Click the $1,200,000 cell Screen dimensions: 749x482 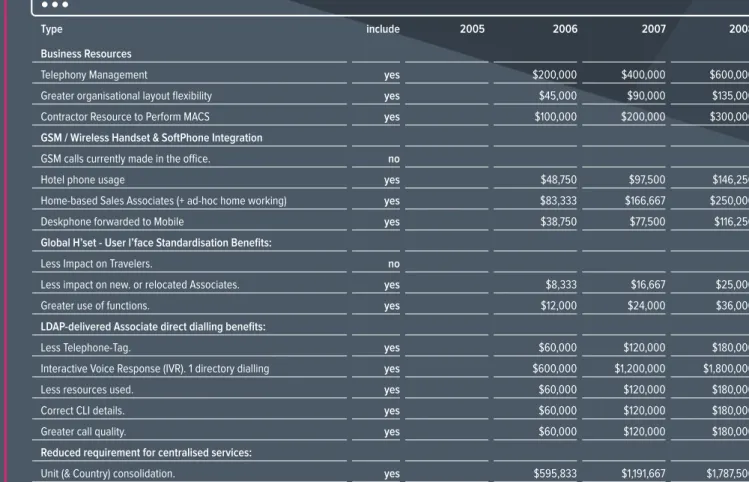pos(640,369)
